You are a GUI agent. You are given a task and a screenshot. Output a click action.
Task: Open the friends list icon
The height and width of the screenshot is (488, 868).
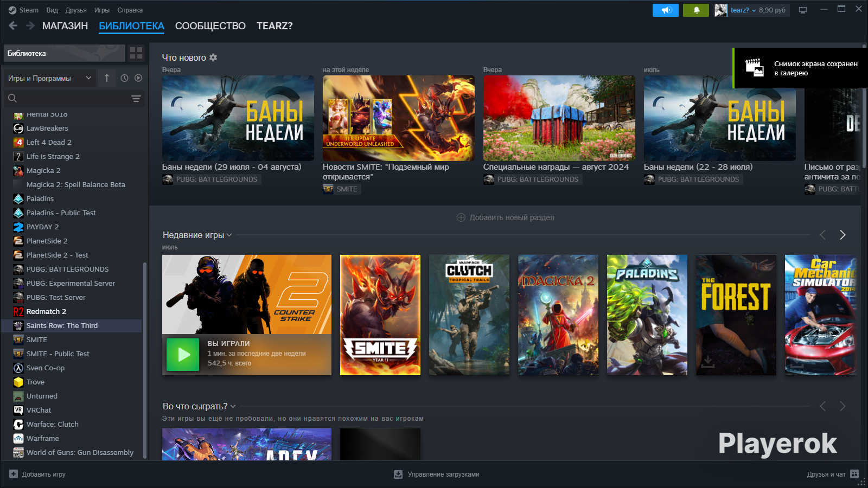click(x=854, y=474)
